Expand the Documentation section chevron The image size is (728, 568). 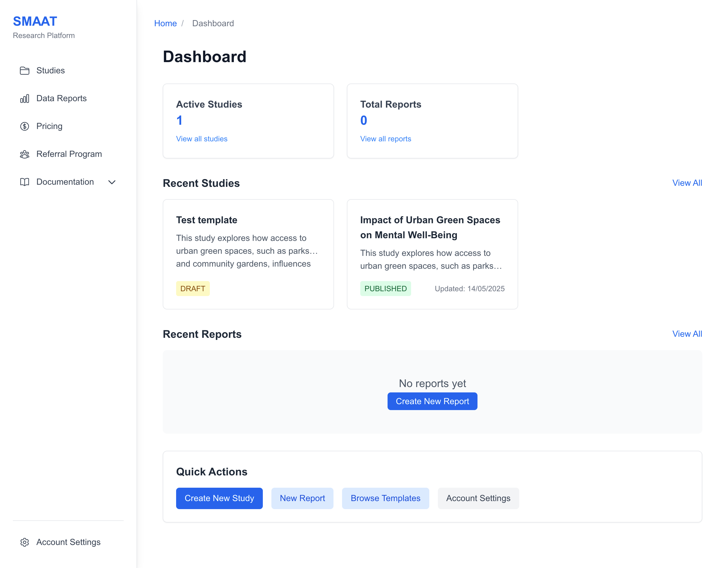pyautogui.click(x=112, y=182)
